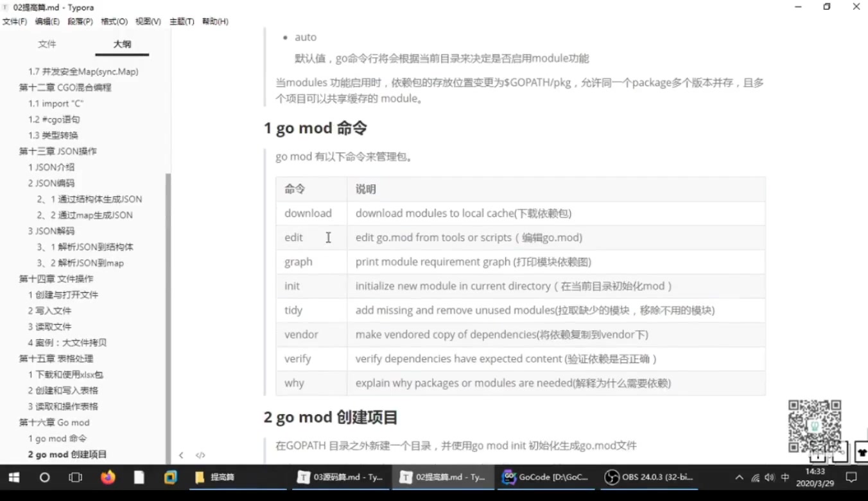This screenshot has width=868, height=501.
Task: Jump to outline item 2 JSON编码
Action: pos(51,183)
